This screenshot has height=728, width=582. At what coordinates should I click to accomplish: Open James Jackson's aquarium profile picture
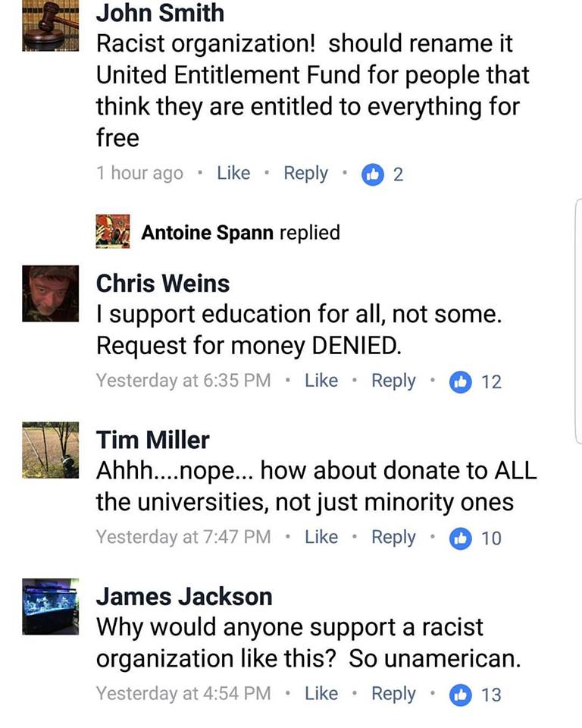coord(50,607)
